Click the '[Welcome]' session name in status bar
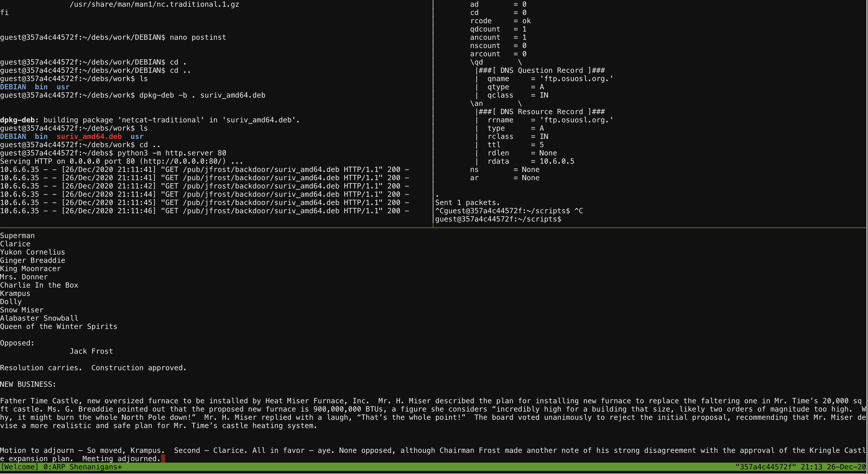 pos(20,467)
